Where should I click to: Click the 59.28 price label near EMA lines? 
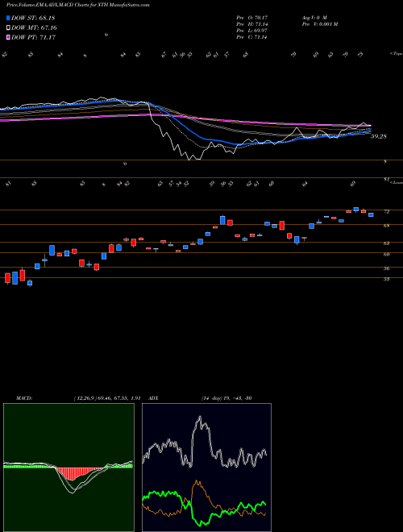379,136
